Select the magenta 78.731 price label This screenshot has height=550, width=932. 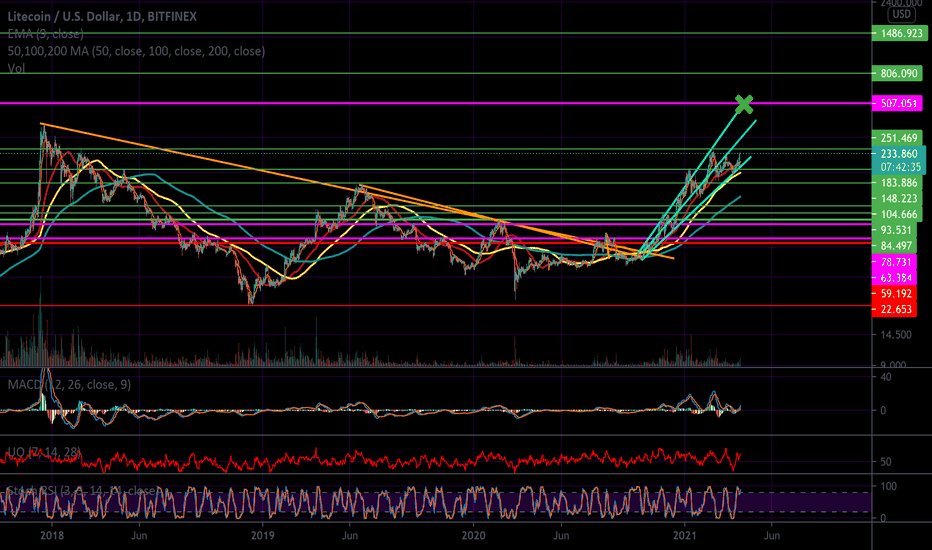click(x=894, y=262)
